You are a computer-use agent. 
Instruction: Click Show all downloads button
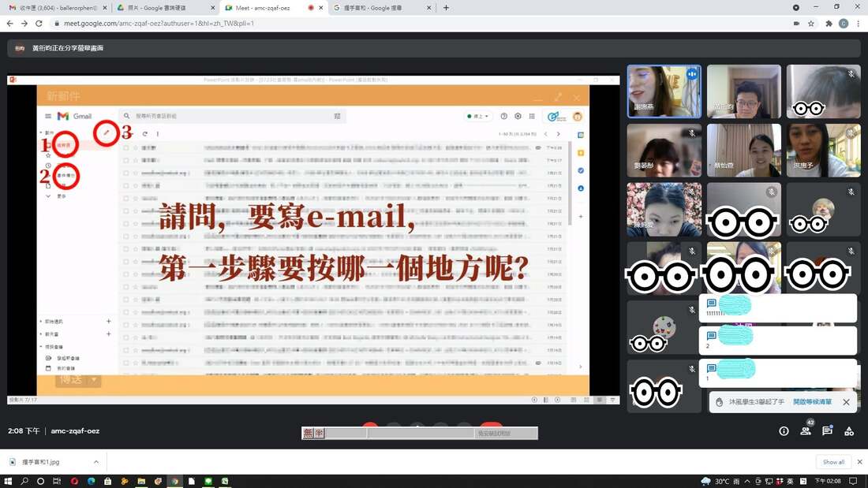tap(833, 462)
